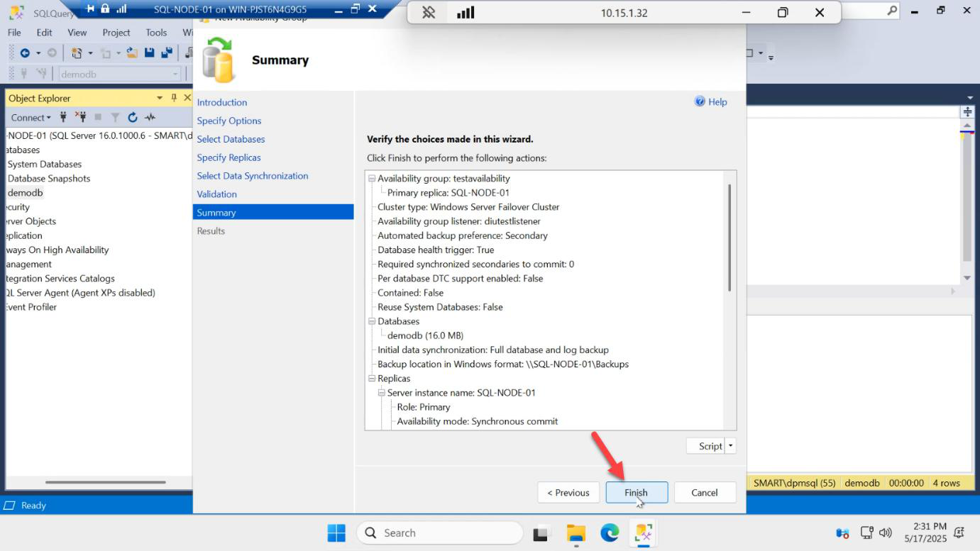
Task: Open Microsoft Edge from the taskbar
Action: click(x=610, y=533)
